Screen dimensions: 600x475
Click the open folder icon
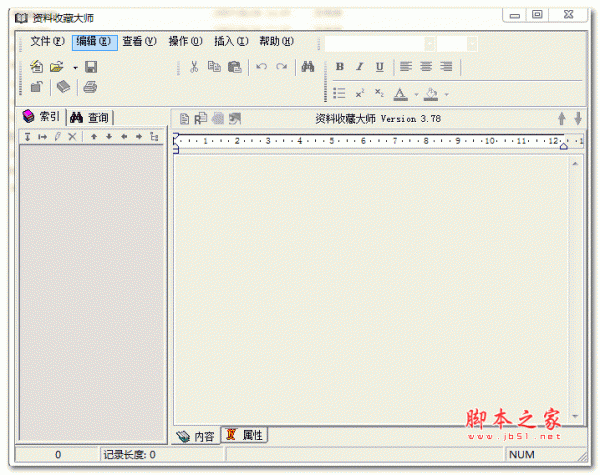tap(57, 67)
